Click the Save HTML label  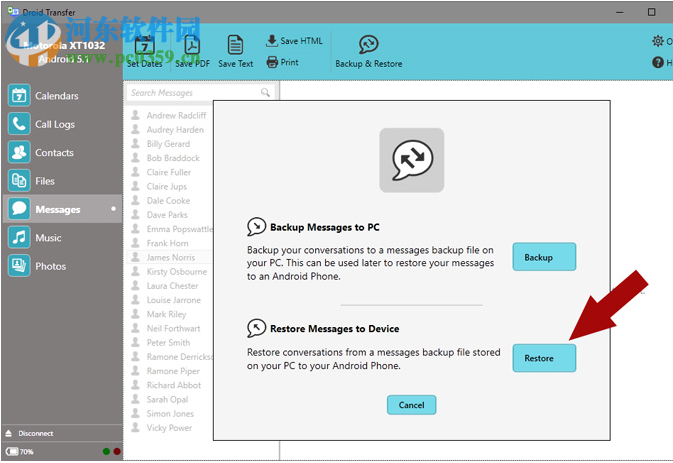tap(301, 41)
